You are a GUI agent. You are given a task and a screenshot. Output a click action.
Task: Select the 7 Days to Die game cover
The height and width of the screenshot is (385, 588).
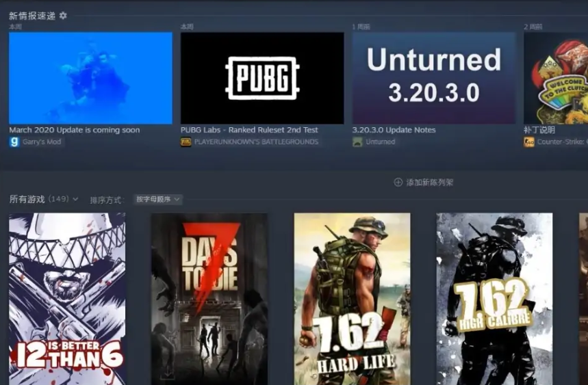pyautogui.click(x=209, y=299)
